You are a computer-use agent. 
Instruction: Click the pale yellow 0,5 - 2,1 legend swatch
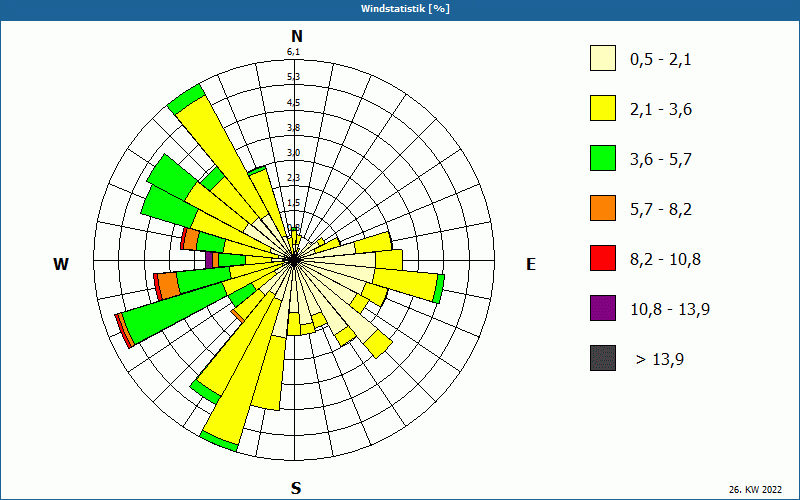point(603,58)
